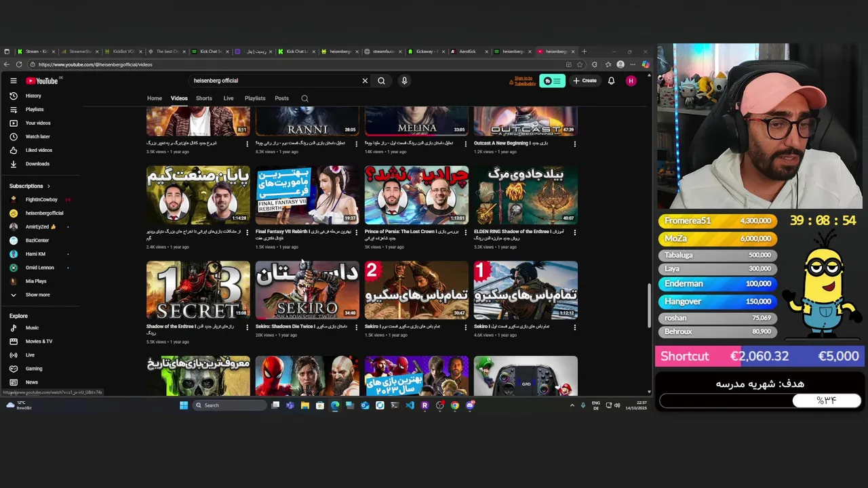This screenshot has height=488, width=868.
Task: Click Sign in to TubeBuddy link
Action: 524,81
